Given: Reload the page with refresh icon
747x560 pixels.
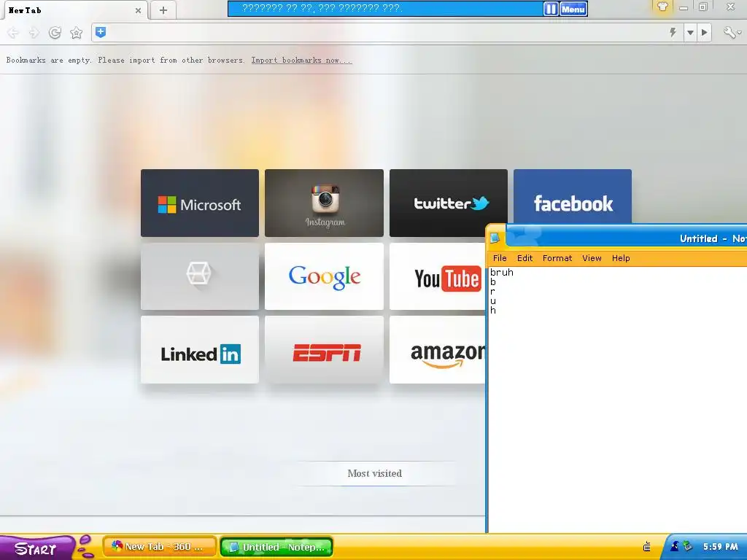Looking at the screenshot, I should [55, 32].
